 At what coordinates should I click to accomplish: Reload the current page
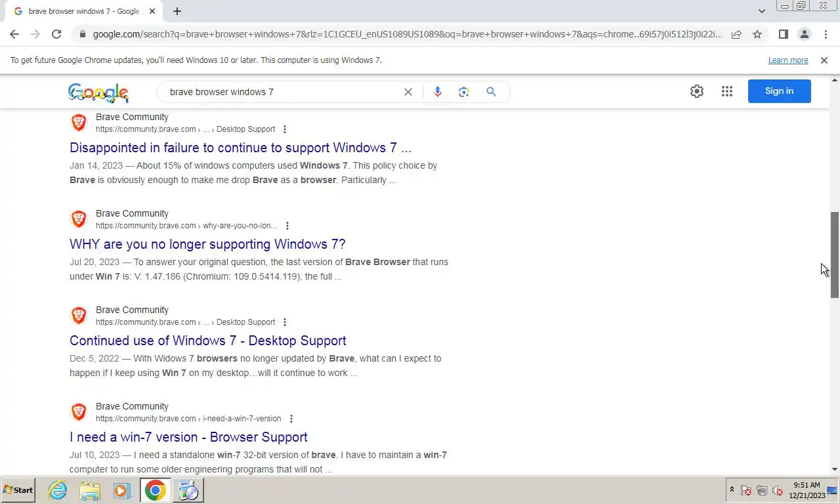click(x=56, y=34)
